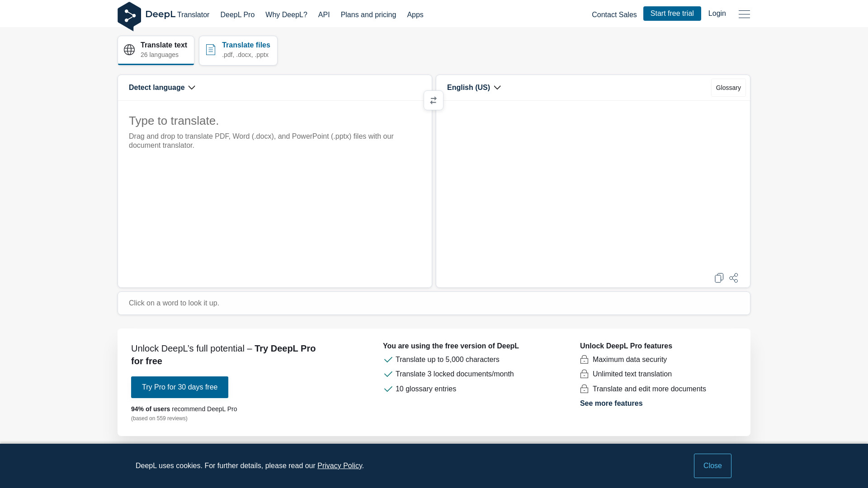The image size is (868, 488).
Task: Open the DeepL Pro menu item
Action: (237, 15)
